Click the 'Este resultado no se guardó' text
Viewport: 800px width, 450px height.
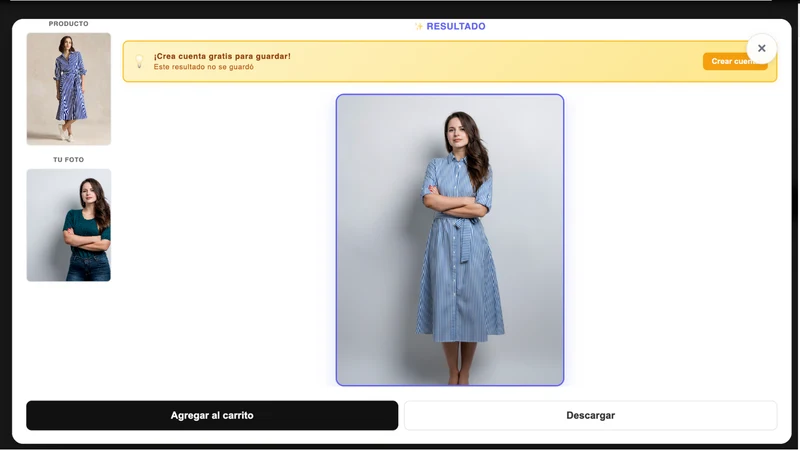204,67
